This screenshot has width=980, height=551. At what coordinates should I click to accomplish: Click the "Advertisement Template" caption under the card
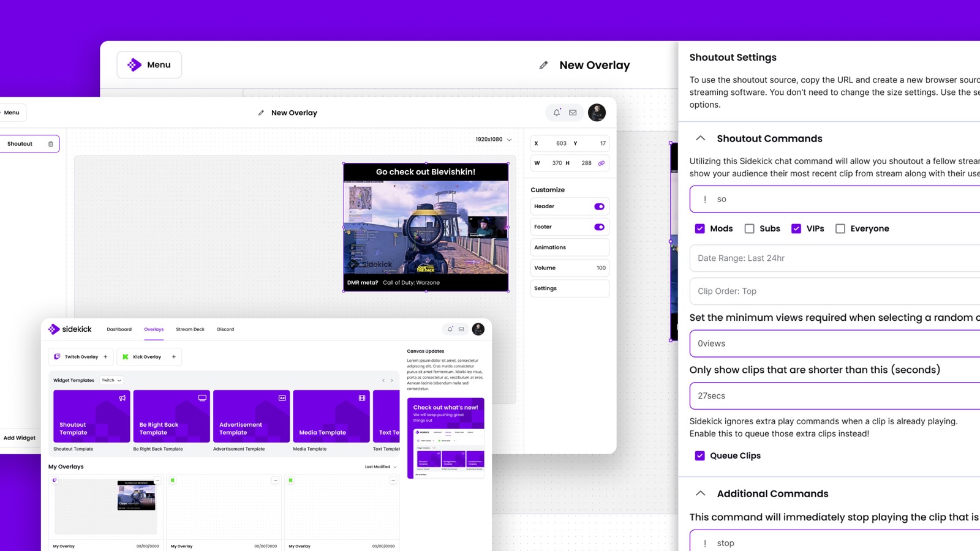pos(239,449)
